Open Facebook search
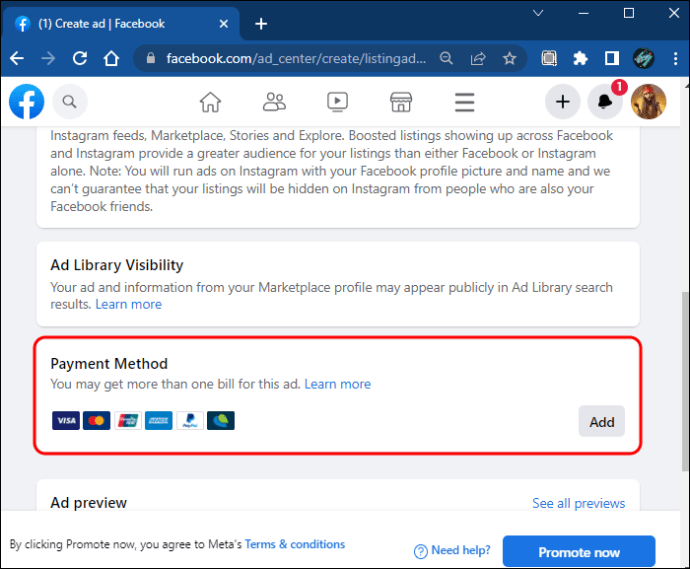The image size is (690, 569). (70, 102)
